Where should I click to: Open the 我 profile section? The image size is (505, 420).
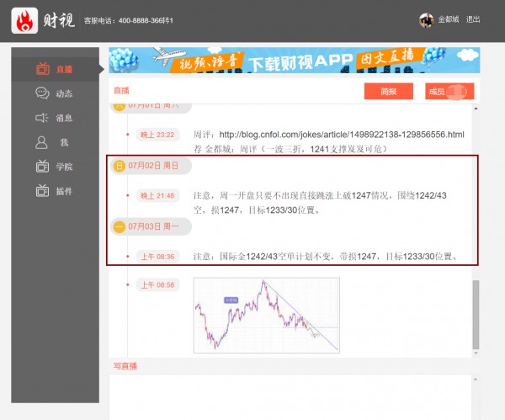(55, 142)
